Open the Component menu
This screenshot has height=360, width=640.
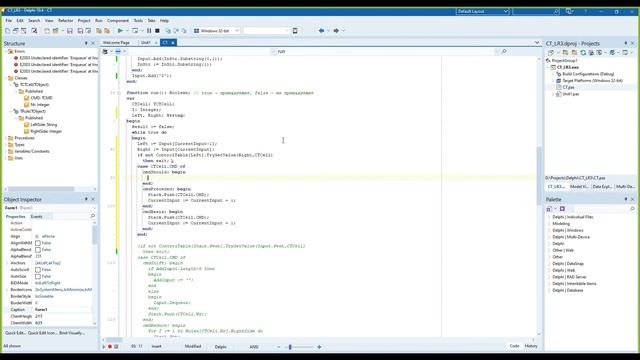(x=118, y=20)
